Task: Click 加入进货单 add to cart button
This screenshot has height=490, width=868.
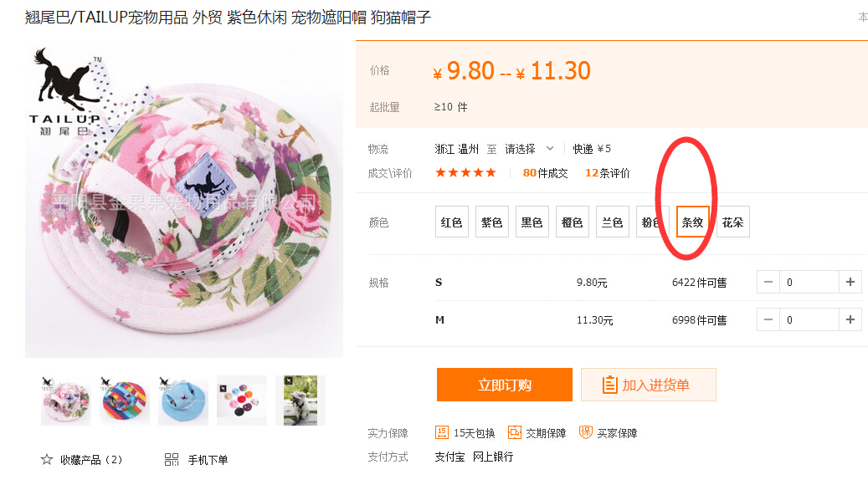Action: tap(649, 385)
